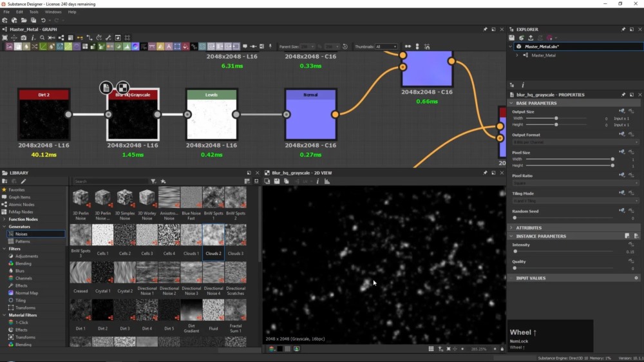Click the magnifier search icon in graph toolbar
Image resolution: width=644 pixels, height=362 pixels.
click(42, 38)
